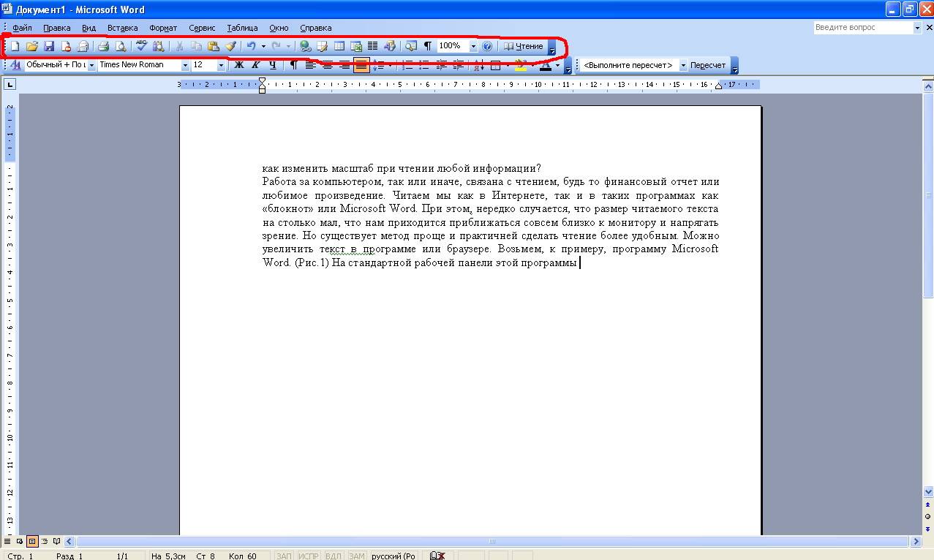This screenshot has height=560, width=934.
Task: Click the Чтение reading mode button
Action: point(524,46)
